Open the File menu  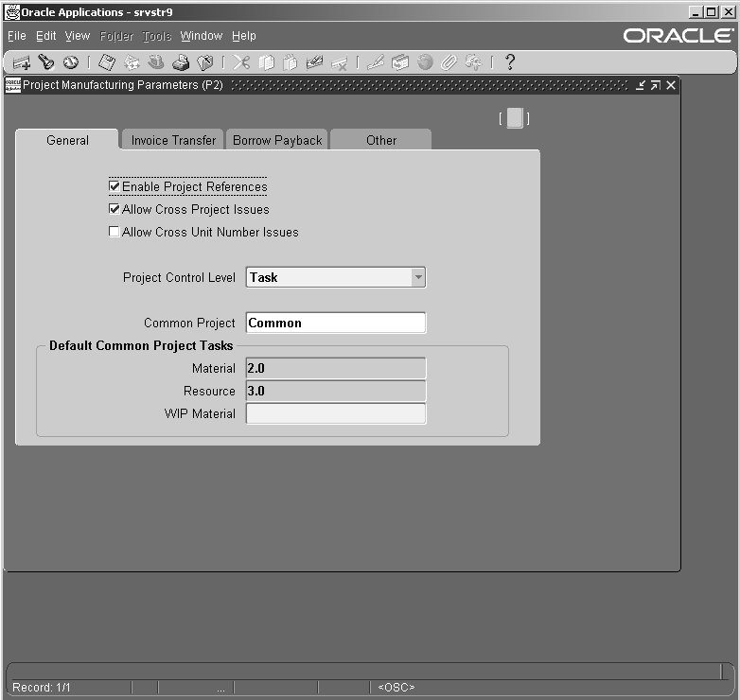tap(17, 36)
